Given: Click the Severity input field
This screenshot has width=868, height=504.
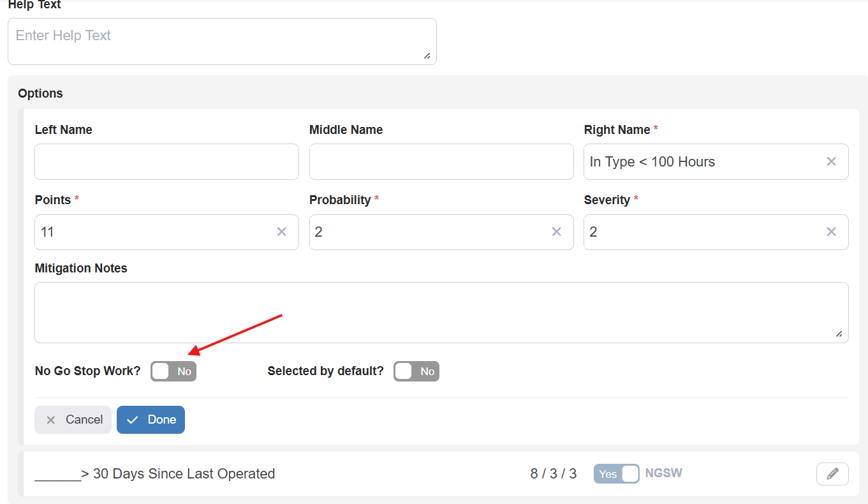Looking at the screenshot, I should pyautogui.click(x=702, y=232).
